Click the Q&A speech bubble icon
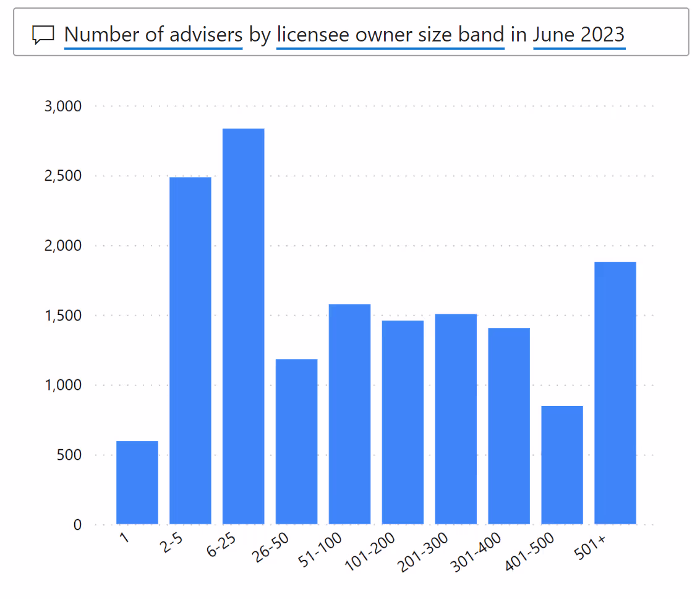The width and height of the screenshot is (700, 599). [x=43, y=35]
